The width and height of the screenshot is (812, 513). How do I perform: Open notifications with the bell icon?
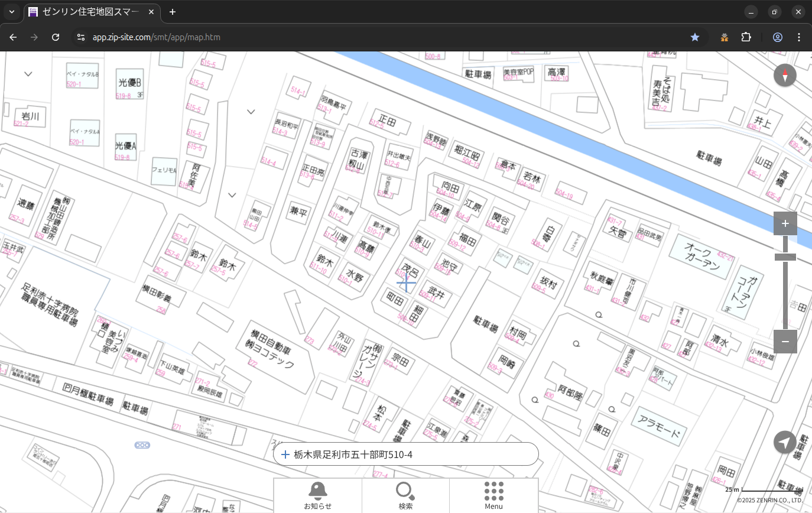click(x=317, y=495)
